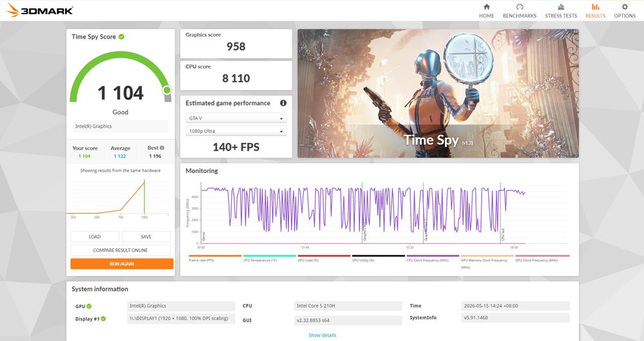Click the LOAD button
This screenshot has width=644, height=341.
click(x=95, y=237)
